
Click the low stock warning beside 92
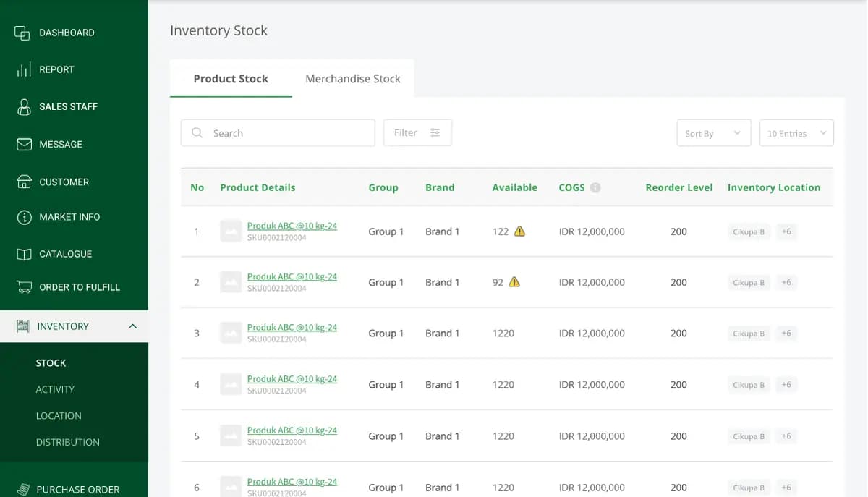[x=514, y=282]
